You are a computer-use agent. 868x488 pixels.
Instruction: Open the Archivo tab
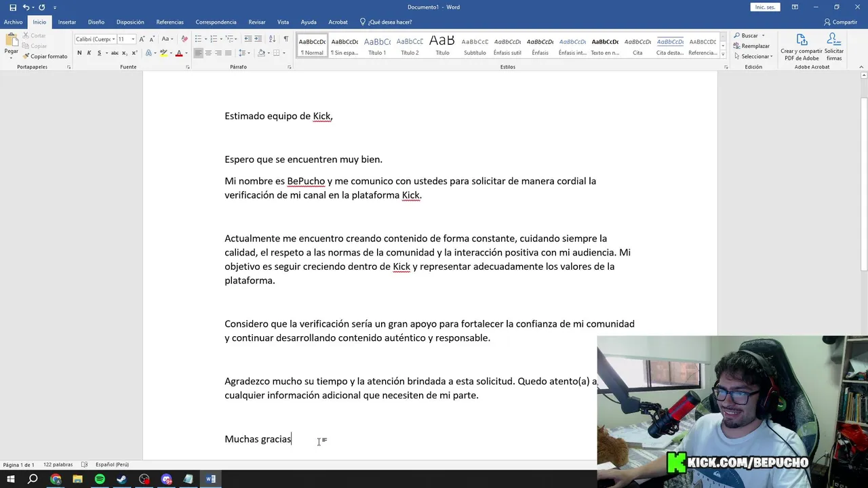tap(13, 22)
